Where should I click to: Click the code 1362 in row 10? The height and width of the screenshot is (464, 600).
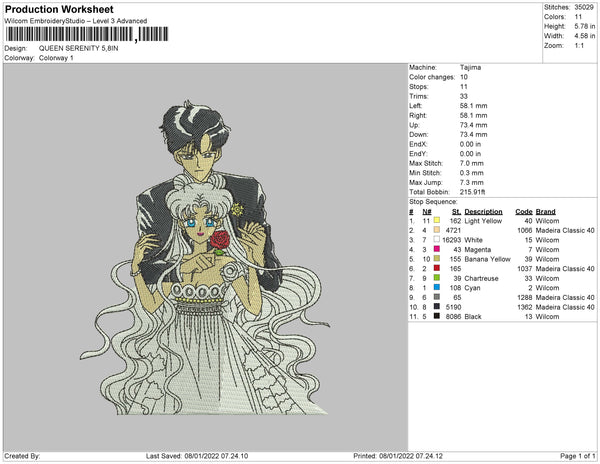click(x=525, y=307)
